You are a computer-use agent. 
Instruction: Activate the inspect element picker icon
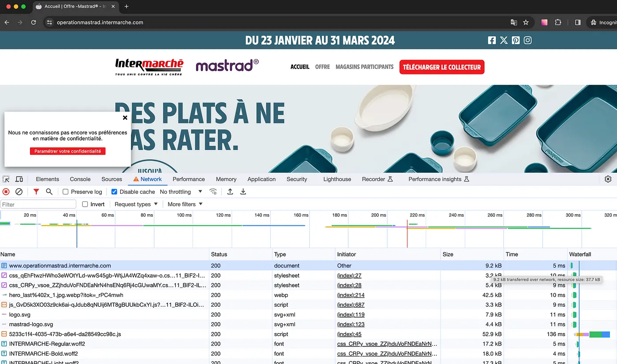(6, 179)
